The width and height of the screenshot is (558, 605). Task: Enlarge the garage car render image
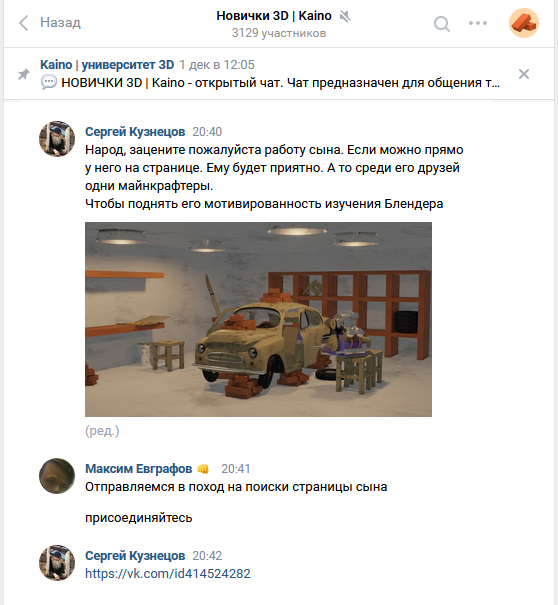258,319
